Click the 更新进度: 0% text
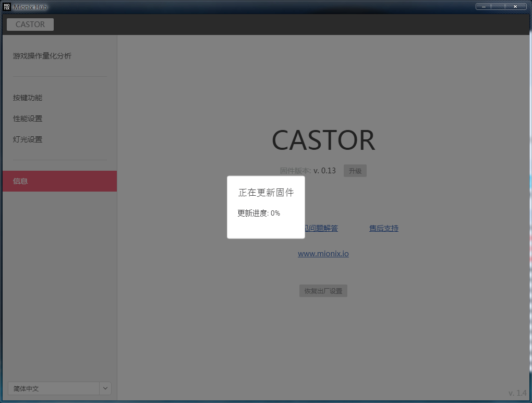 259,213
